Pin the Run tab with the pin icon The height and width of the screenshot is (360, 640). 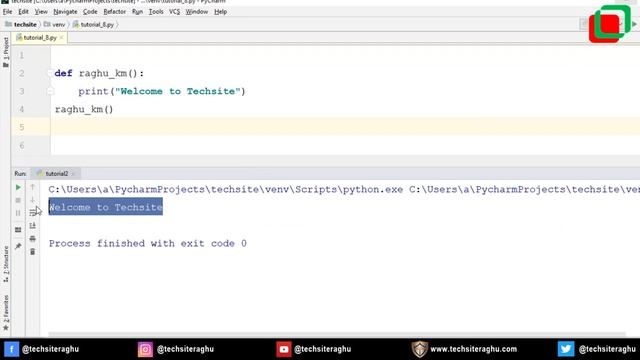tap(18, 246)
